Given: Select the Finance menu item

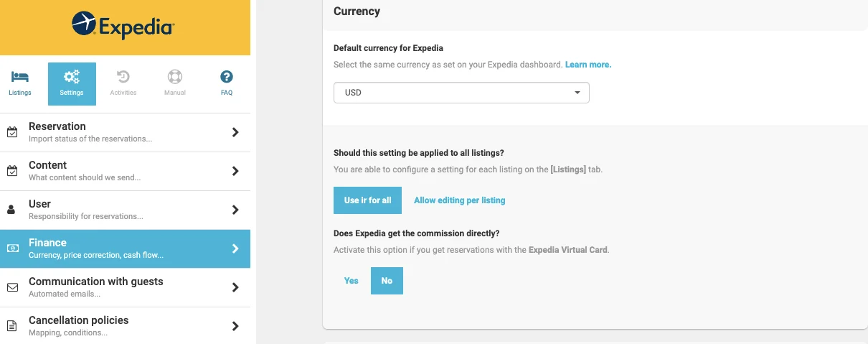Looking at the screenshot, I should point(125,248).
